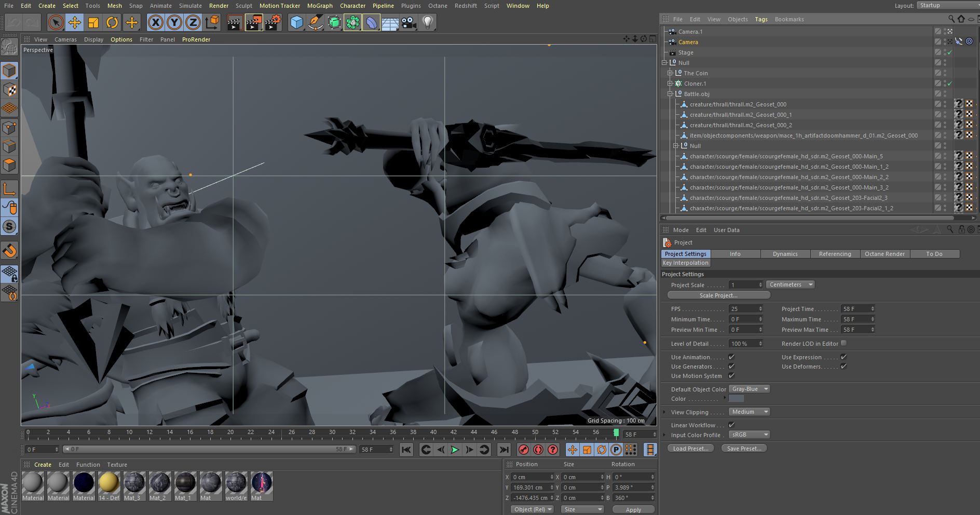The height and width of the screenshot is (515, 980).
Task: Add a Light object
Action: pos(428,22)
